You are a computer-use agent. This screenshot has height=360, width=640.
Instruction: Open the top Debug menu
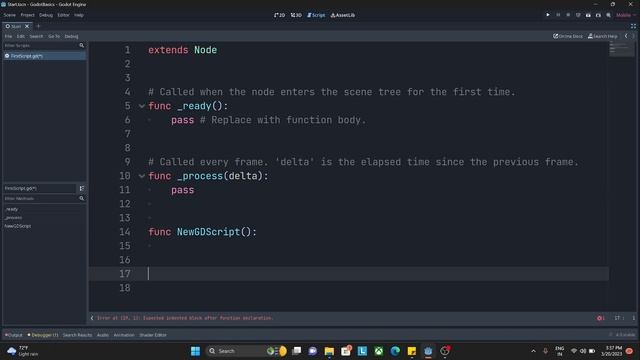pyautogui.click(x=46, y=15)
